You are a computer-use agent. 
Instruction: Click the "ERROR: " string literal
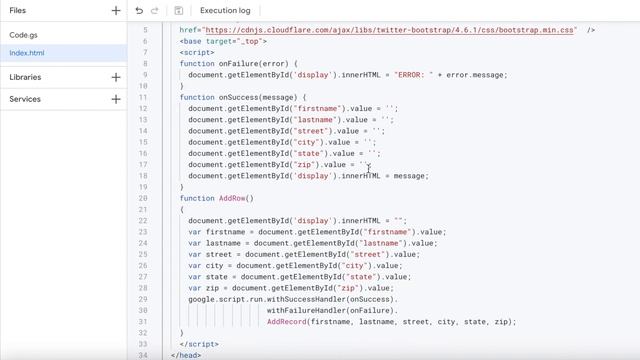click(x=413, y=75)
